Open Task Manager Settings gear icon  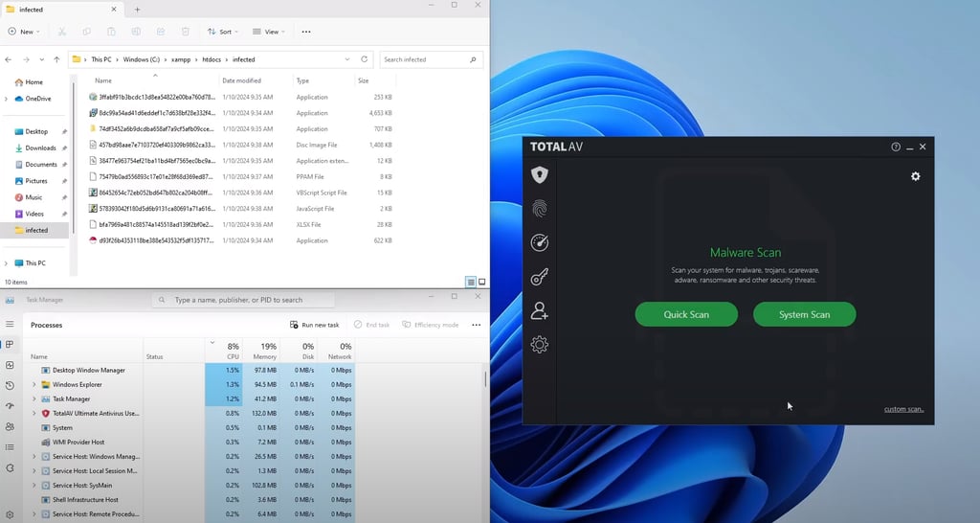pyautogui.click(x=10, y=515)
